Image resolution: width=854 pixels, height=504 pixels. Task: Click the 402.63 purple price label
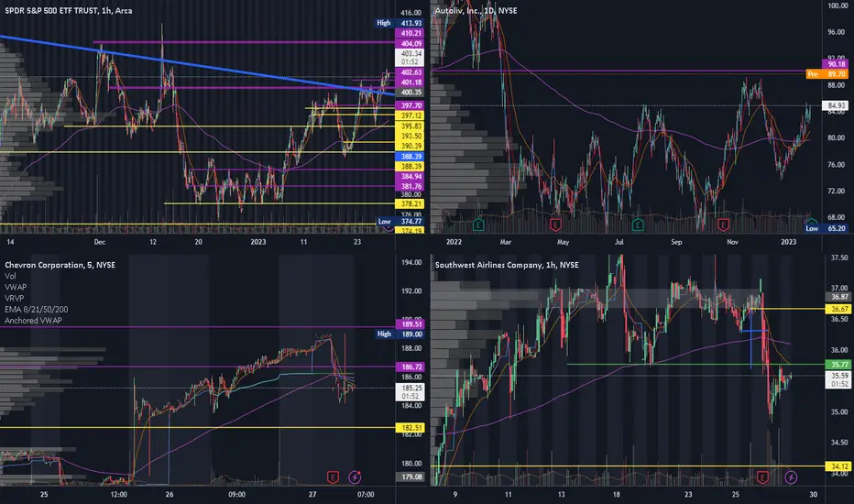tap(411, 71)
